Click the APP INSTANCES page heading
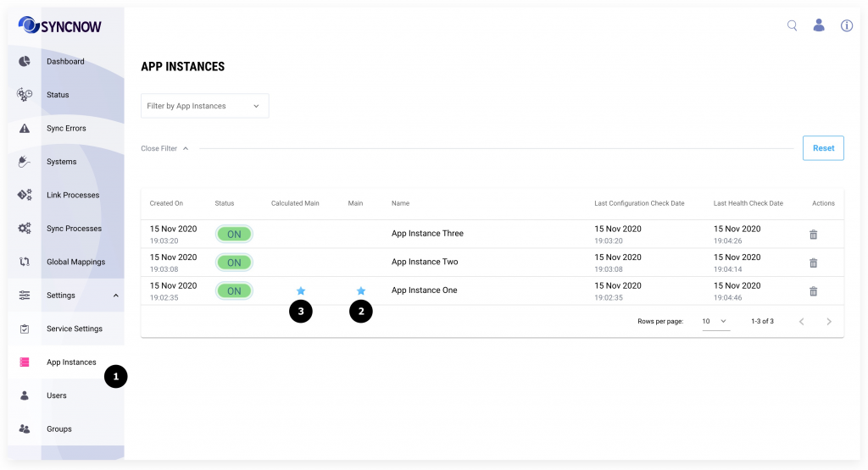Screen dimensions: 868x470 click(183, 66)
